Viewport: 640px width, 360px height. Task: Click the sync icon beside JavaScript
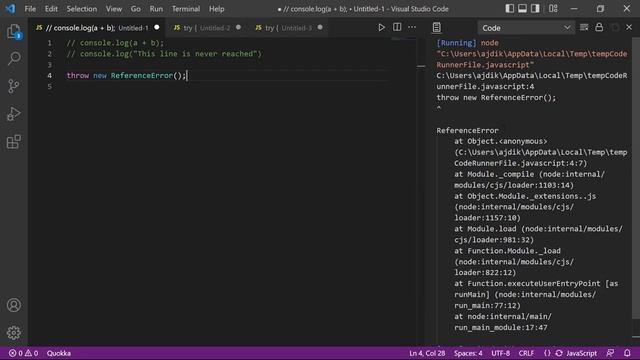click(559, 353)
